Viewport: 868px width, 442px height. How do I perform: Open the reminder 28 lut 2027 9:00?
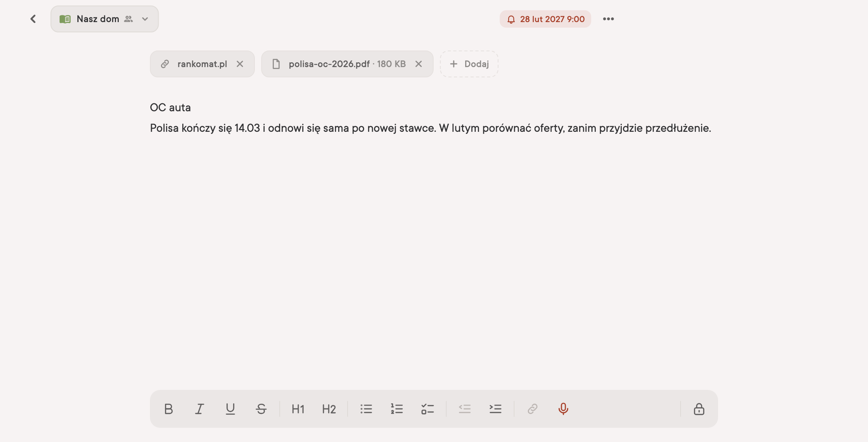pyautogui.click(x=545, y=19)
